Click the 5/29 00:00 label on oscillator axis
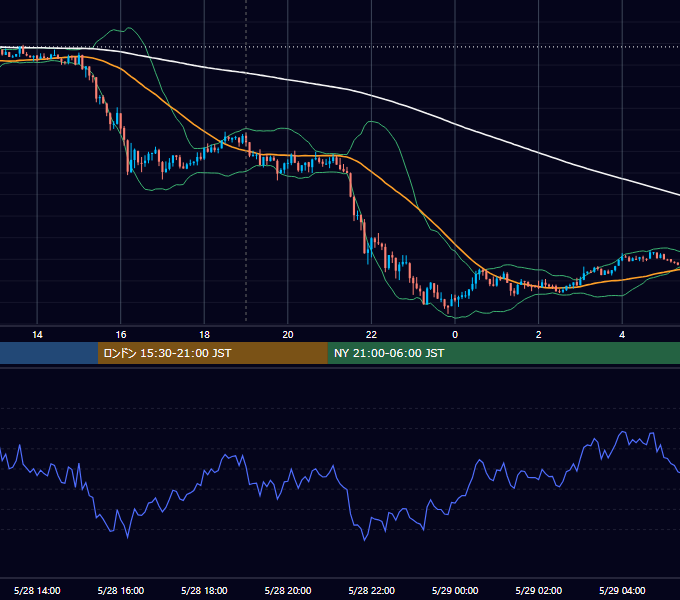This screenshot has width=680, height=600. pos(455,590)
